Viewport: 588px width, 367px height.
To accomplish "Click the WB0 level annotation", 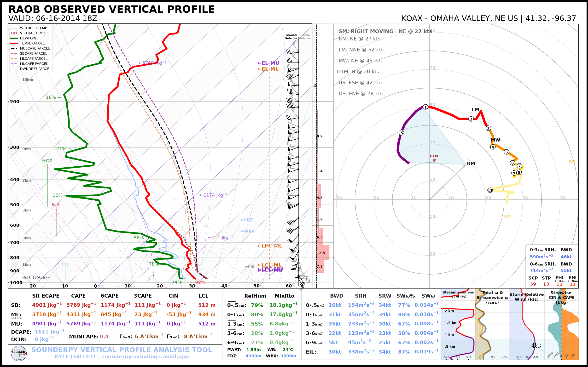I will click(247, 231).
